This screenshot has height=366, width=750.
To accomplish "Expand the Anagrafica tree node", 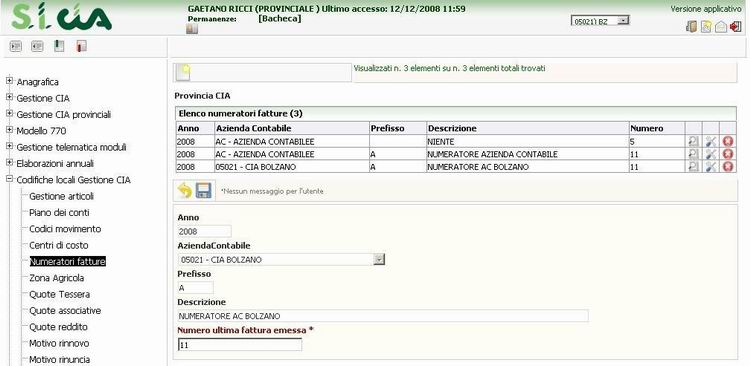I will coord(9,81).
